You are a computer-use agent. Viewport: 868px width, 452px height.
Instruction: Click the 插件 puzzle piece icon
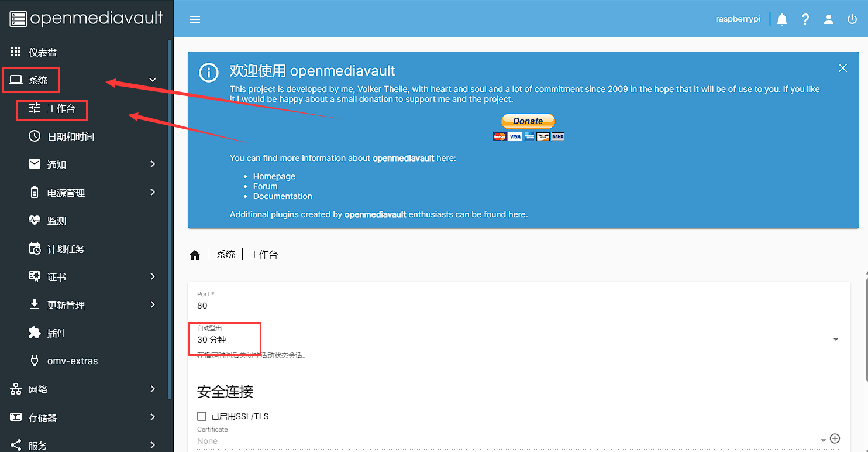(35, 333)
